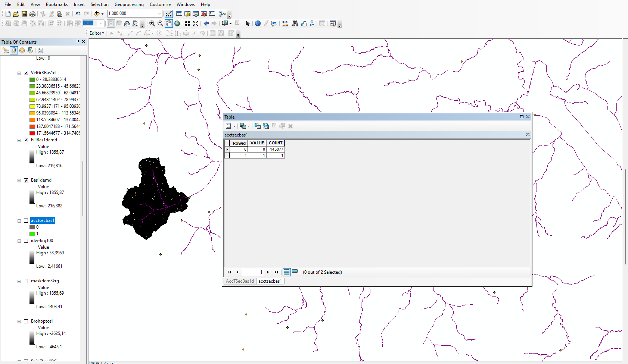Open a map document with folder icon
The image size is (628, 364).
(16, 14)
